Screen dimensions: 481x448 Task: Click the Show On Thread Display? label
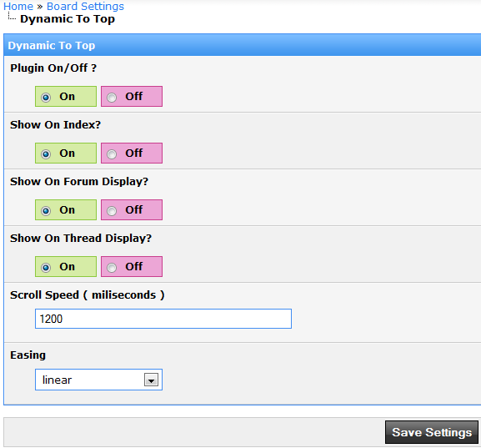point(81,239)
